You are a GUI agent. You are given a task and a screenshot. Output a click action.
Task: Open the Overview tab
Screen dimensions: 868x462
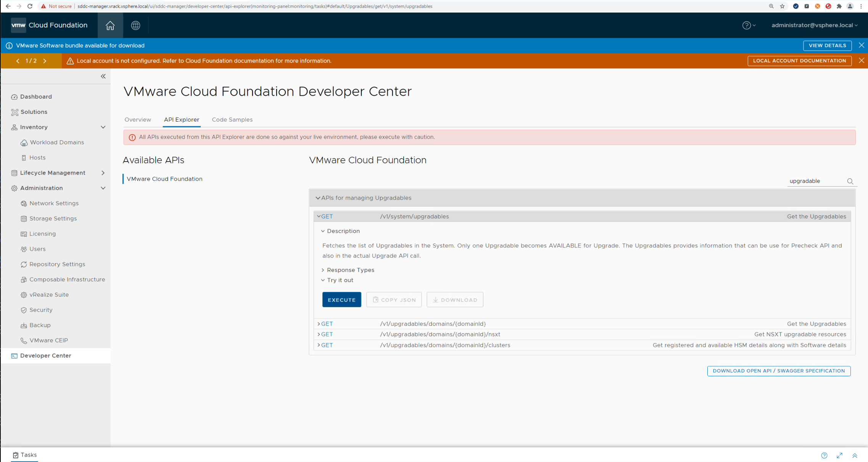tap(138, 120)
